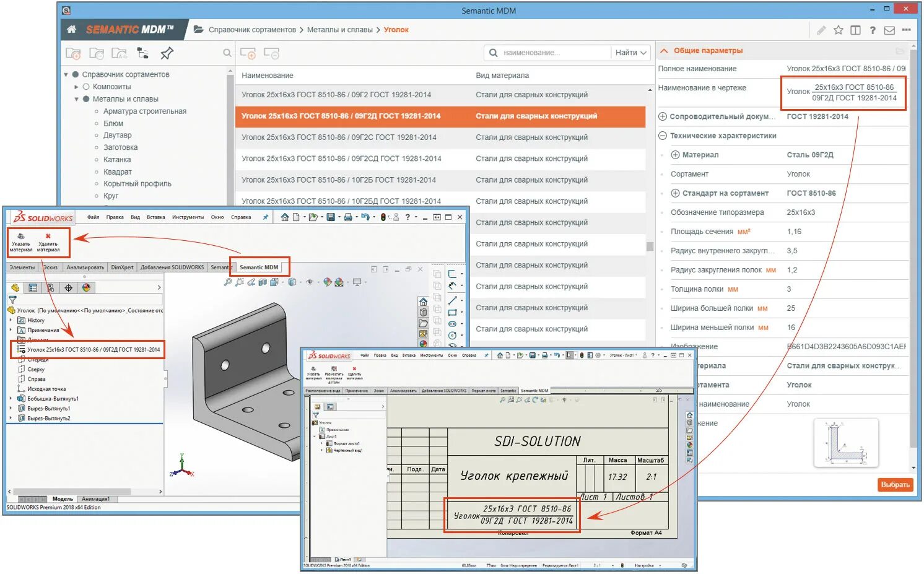Click the filter funnel in feature tree
This screenshot has width=924, height=574.
12,300
